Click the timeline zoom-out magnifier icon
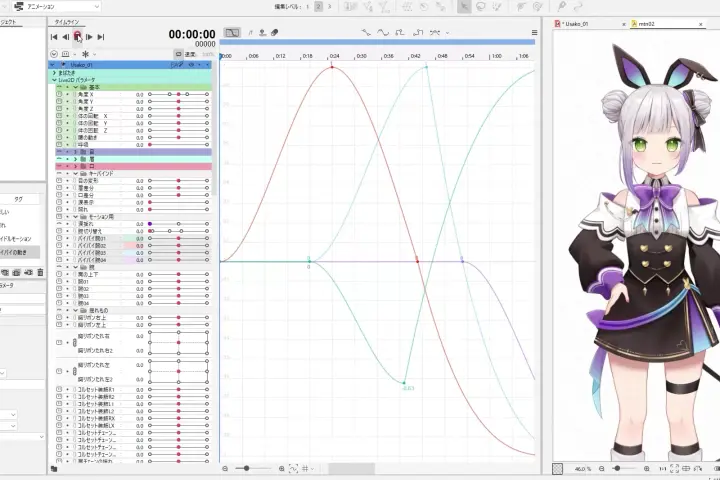Viewport: 720px width, 480px height. pyautogui.click(x=225, y=469)
